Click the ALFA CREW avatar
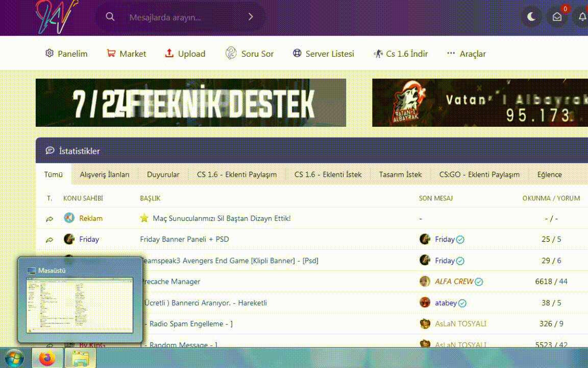This screenshot has width=588, height=368. tap(425, 281)
